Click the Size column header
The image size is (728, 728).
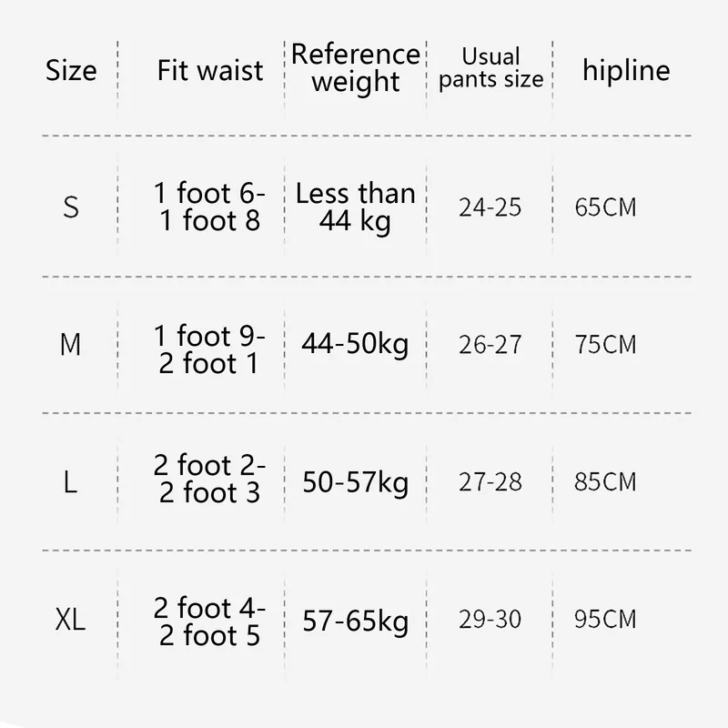click(71, 70)
